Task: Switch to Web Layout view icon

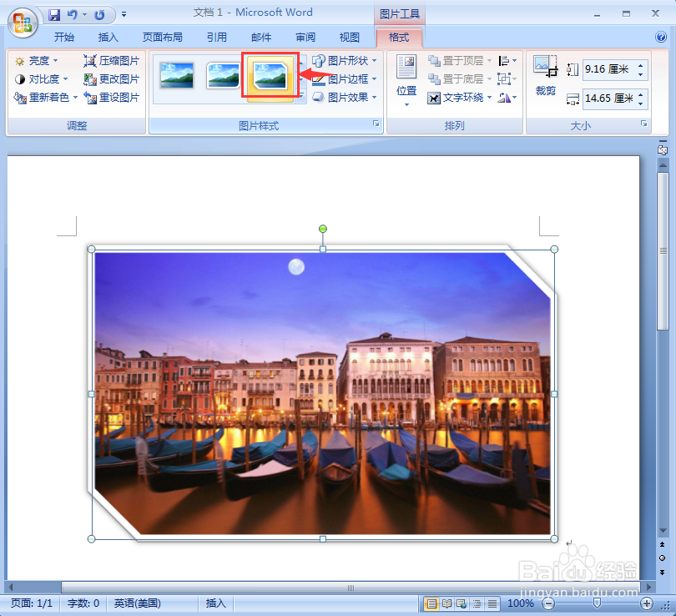Action: pos(460,603)
